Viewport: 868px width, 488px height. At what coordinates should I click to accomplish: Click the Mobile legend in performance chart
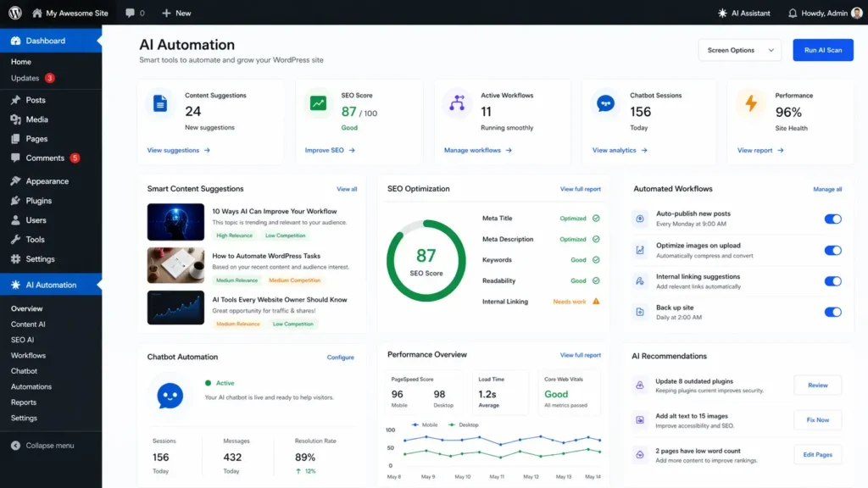tap(425, 425)
